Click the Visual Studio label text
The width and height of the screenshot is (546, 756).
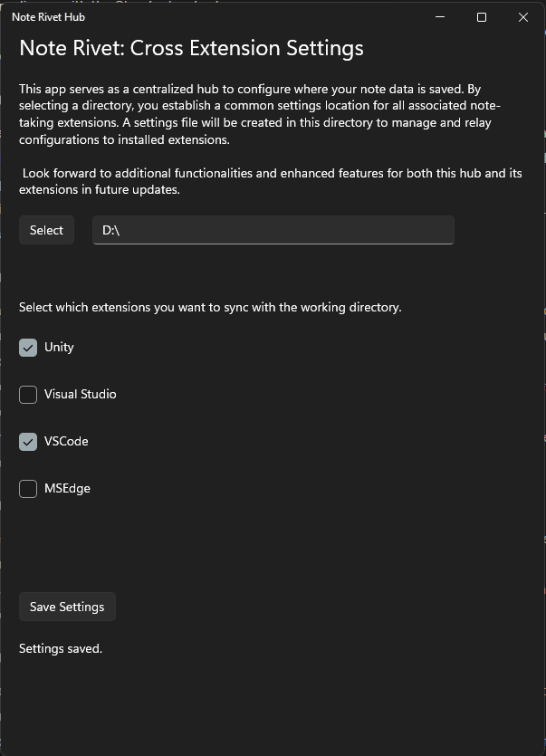pyautogui.click(x=80, y=395)
